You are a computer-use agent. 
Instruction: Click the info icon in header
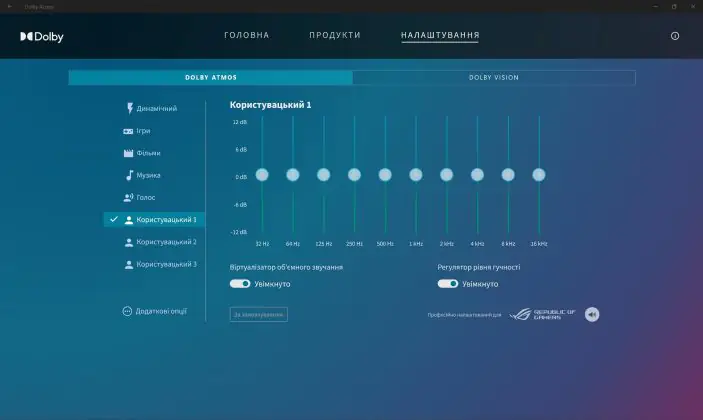click(675, 36)
